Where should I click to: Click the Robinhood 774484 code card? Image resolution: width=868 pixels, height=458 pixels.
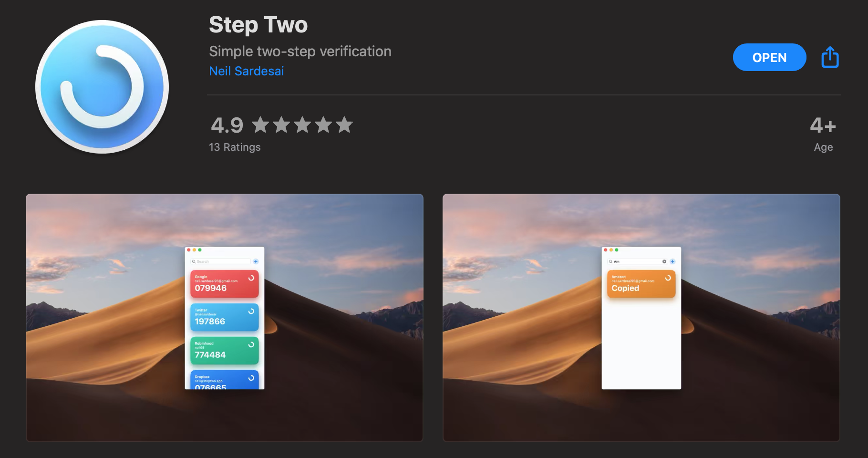click(x=225, y=351)
